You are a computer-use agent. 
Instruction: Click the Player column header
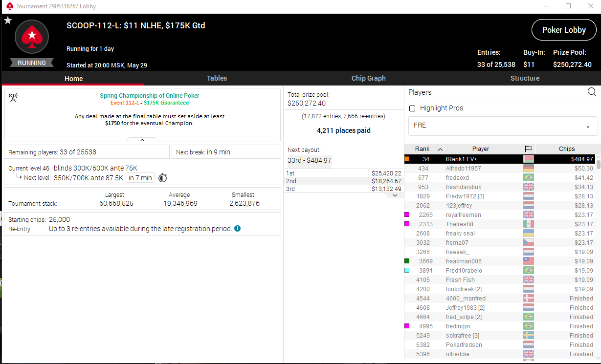click(481, 149)
